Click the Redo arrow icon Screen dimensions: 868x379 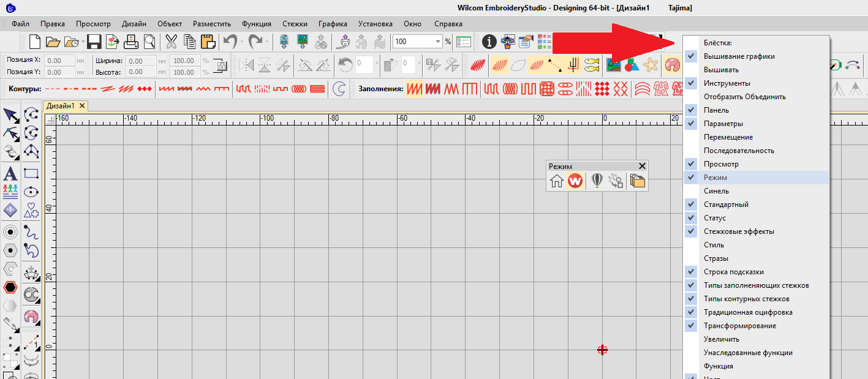tap(255, 42)
